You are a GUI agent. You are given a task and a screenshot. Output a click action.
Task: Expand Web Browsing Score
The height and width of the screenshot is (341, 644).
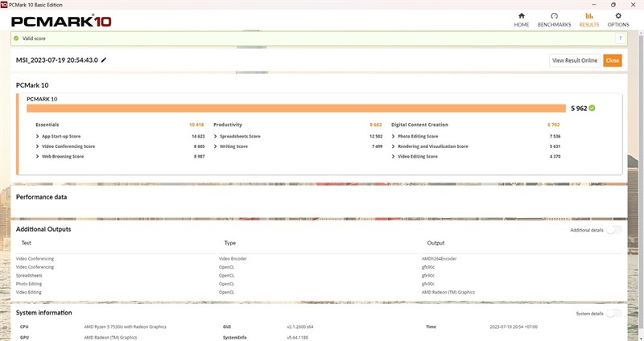[x=37, y=156]
